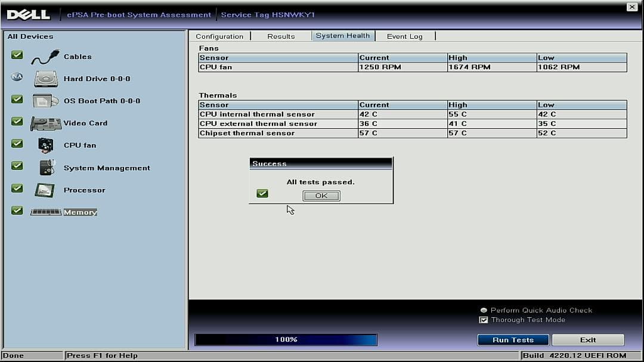Select Perform Quick Audio Check option

(484, 310)
